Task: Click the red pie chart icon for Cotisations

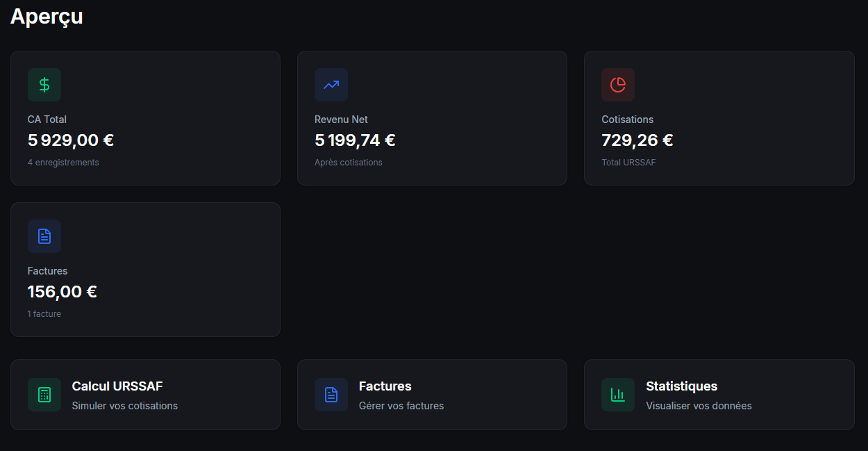Action: click(617, 84)
